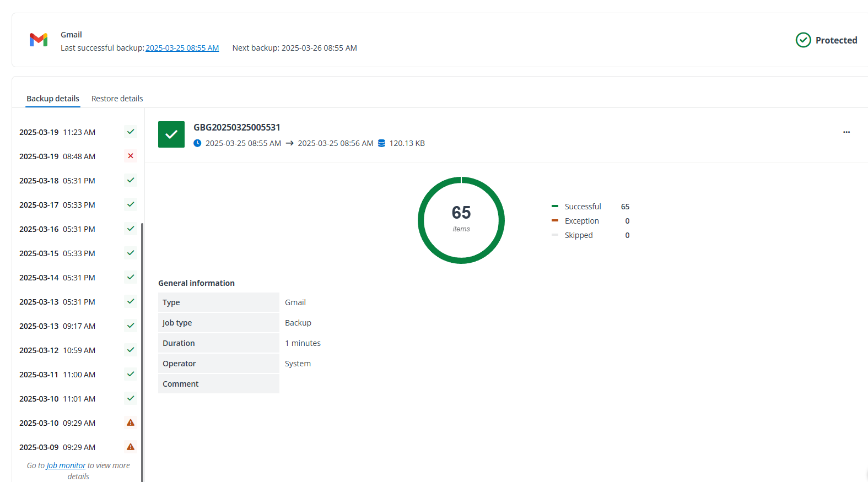
Task: Click the green check for 2025-03-19 11:23 AM
Action: (x=131, y=132)
